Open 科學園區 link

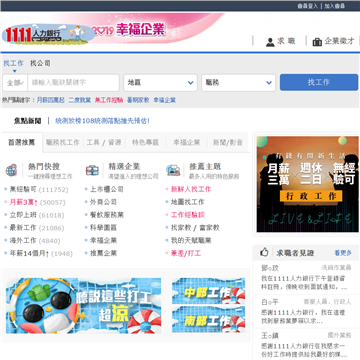tap(103, 228)
